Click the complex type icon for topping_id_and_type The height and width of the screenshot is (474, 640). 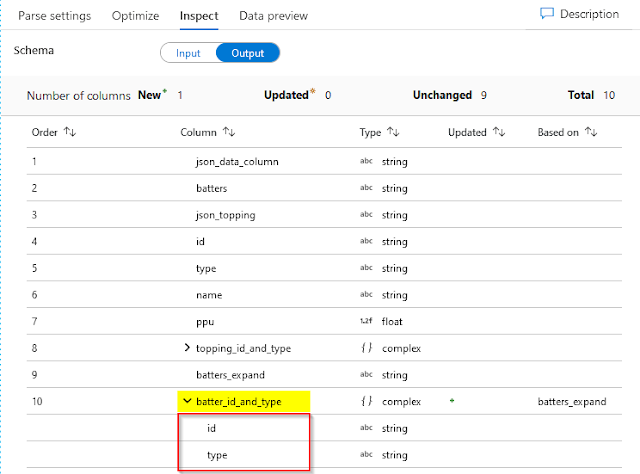(x=366, y=349)
